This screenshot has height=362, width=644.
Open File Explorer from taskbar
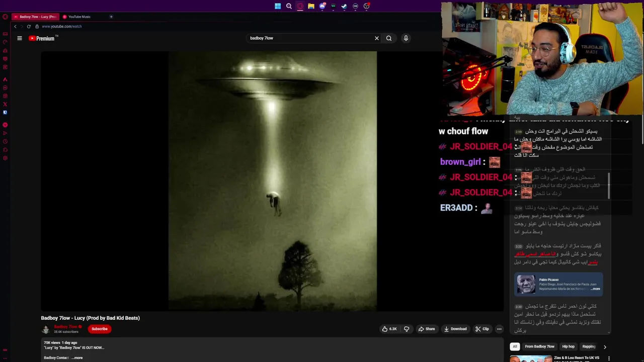click(x=311, y=6)
